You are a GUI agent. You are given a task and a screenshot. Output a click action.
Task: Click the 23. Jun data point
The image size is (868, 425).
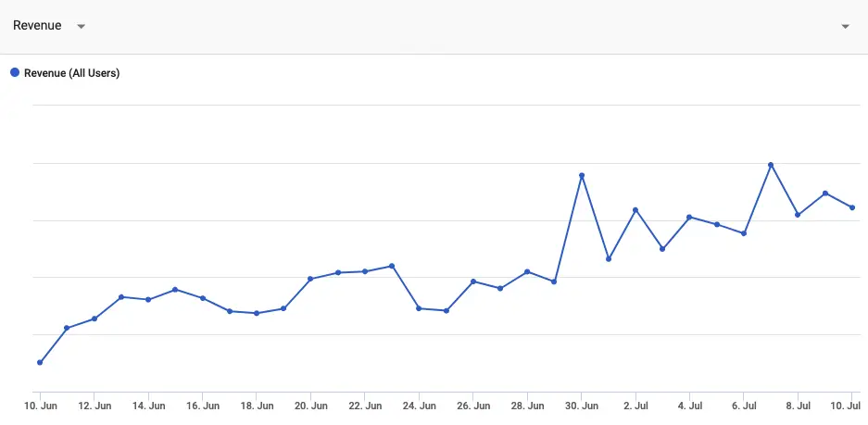click(x=392, y=266)
